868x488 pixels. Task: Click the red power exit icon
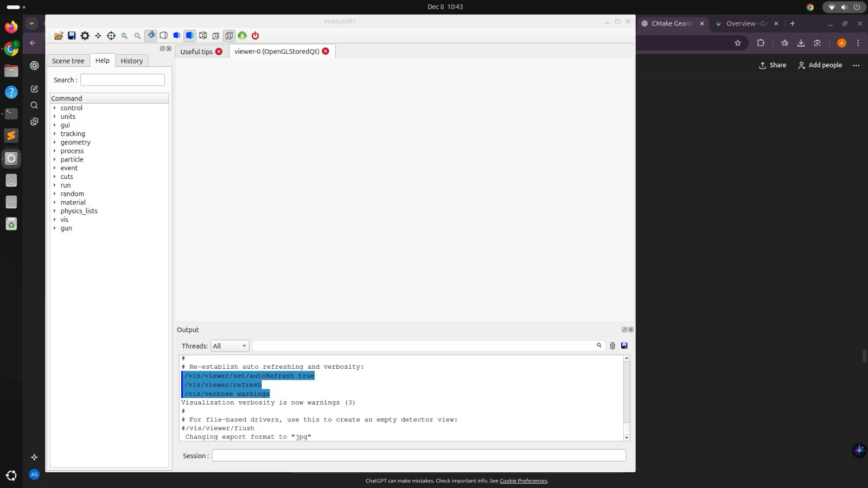coord(256,36)
